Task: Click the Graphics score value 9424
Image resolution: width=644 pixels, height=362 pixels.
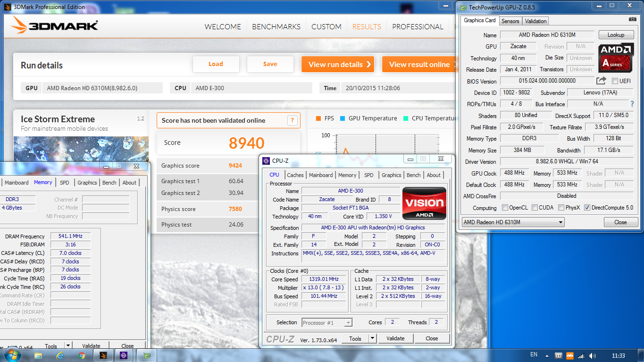Action: click(235, 166)
